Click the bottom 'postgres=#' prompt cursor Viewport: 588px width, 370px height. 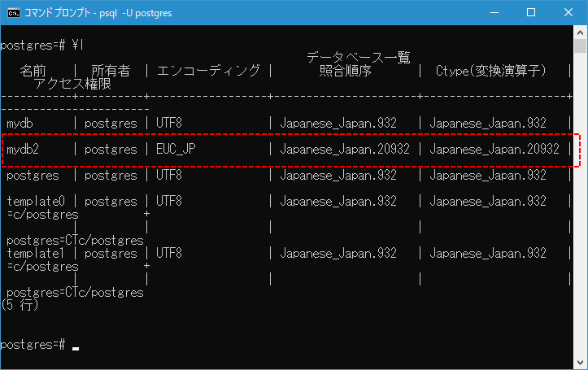[x=76, y=348]
